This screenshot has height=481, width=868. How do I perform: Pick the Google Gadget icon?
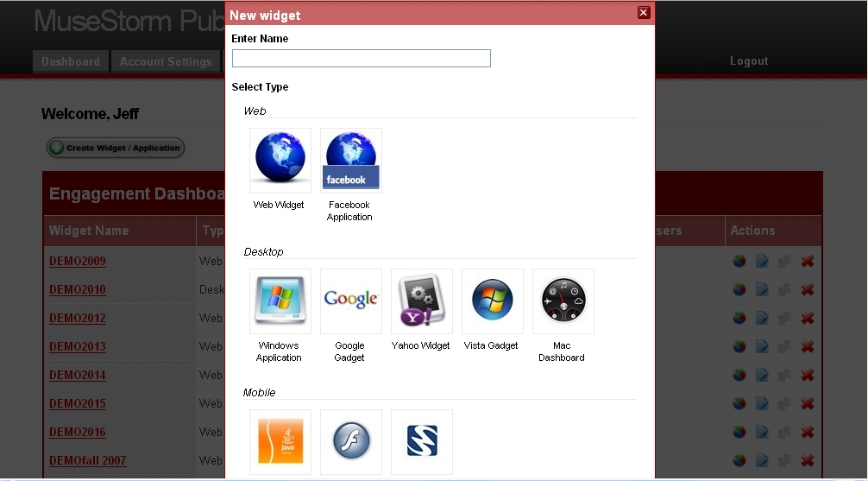[351, 301]
